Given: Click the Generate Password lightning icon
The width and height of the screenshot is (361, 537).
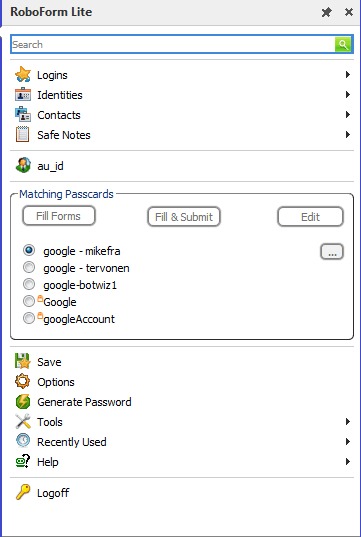Looking at the screenshot, I should point(23,401).
